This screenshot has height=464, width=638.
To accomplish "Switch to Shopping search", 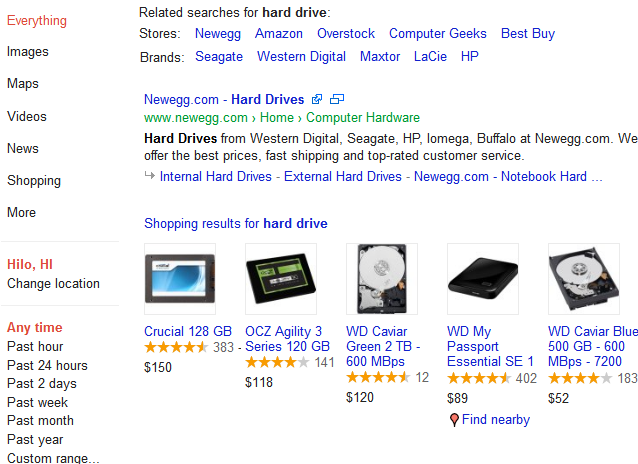I will 34,181.
